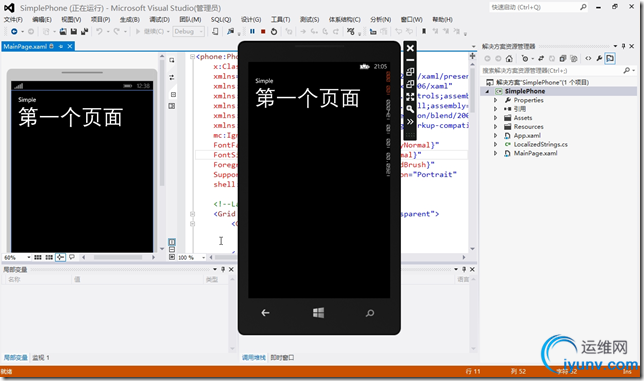The width and height of the screenshot is (644, 381).
Task: Open the 局部变量 panel window-position dropdown arrow
Action: tap(214, 269)
